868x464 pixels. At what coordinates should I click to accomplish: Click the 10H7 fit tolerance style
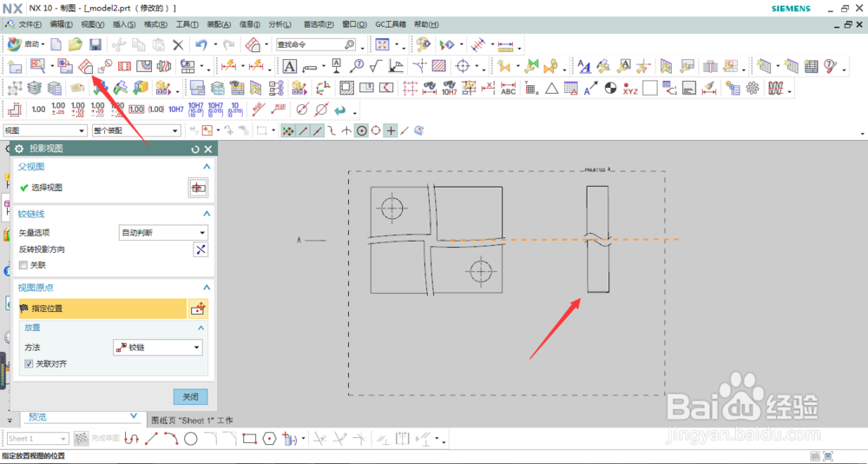point(176,109)
